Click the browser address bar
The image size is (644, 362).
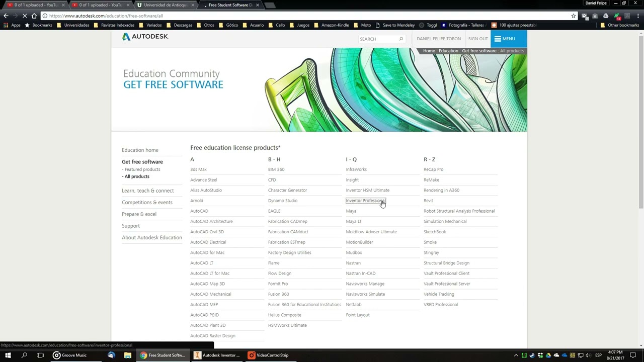(307, 16)
